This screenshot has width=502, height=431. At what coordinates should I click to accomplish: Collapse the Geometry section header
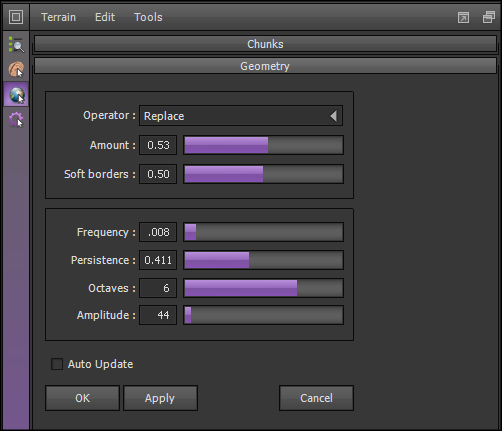(265, 66)
